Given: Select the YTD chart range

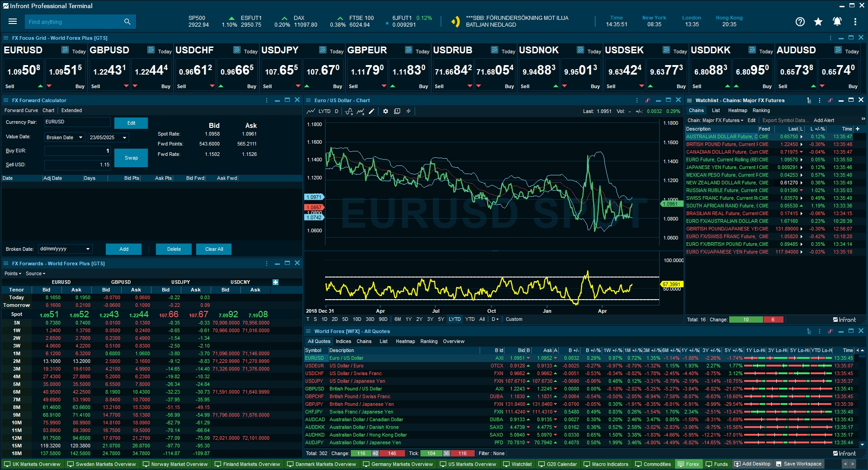Looking at the screenshot, I should tap(470, 319).
